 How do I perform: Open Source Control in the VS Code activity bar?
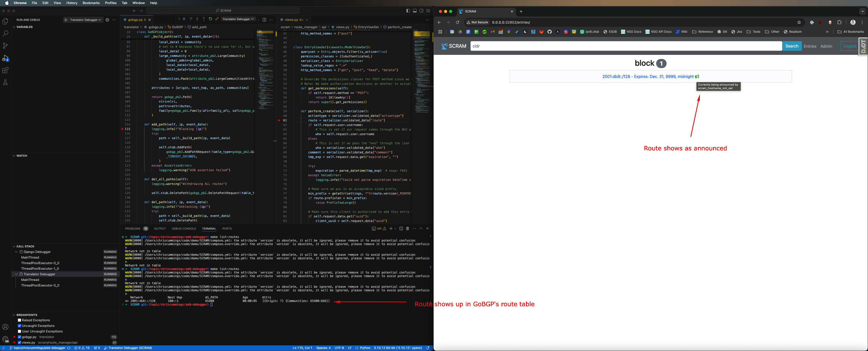(x=5, y=46)
